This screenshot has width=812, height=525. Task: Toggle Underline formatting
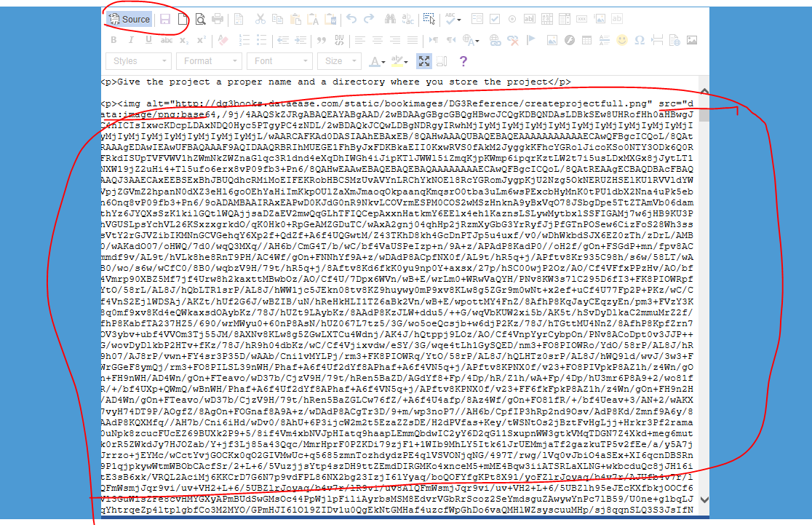pos(148,40)
